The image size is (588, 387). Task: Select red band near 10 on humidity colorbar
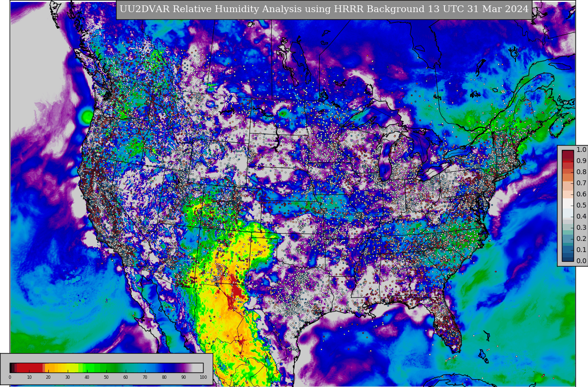click(x=29, y=368)
